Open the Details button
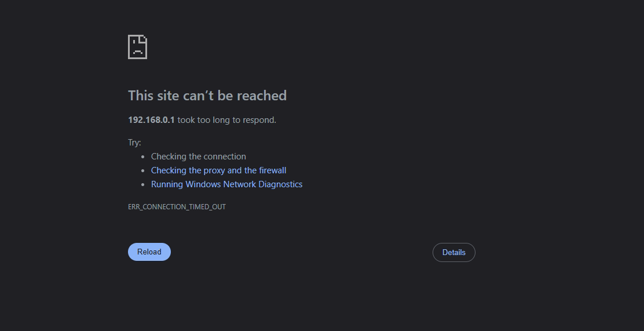Screen dimensions: 644x331 pyautogui.click(x=453, y=252)
